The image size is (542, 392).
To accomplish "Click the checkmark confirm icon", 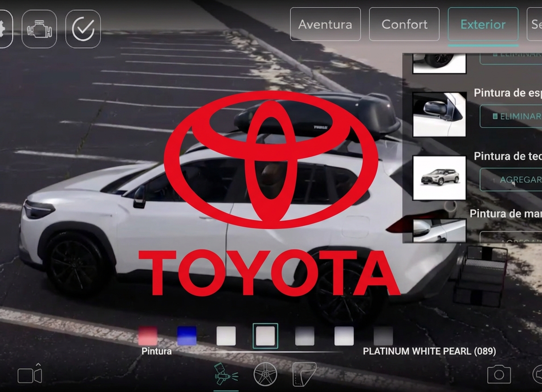I will point(83,29).
